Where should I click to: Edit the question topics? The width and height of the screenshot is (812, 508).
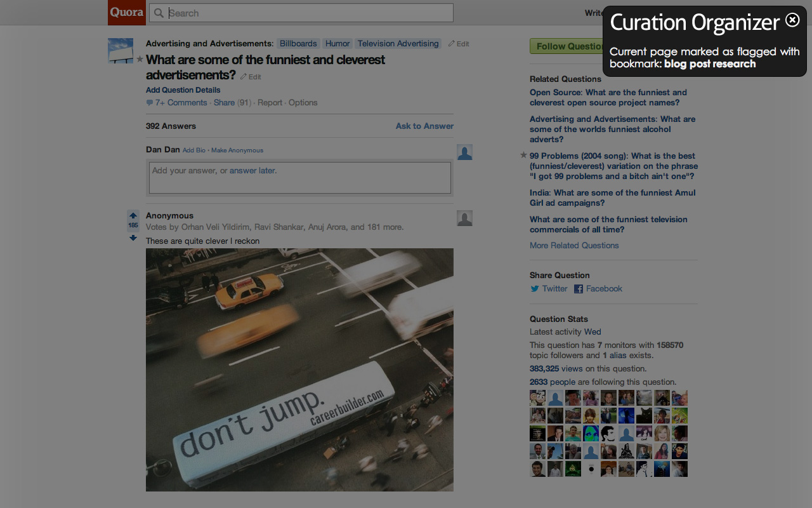[459, 44]
